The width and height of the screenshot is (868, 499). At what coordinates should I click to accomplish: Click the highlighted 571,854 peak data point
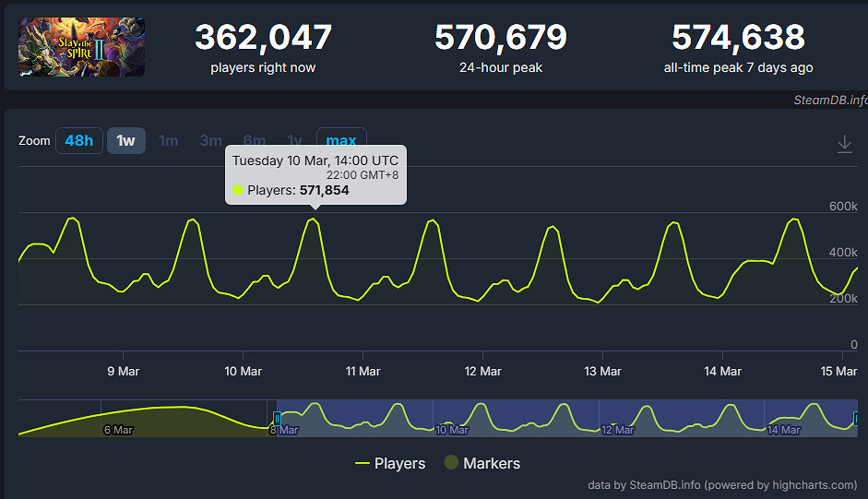pos(315,219)
